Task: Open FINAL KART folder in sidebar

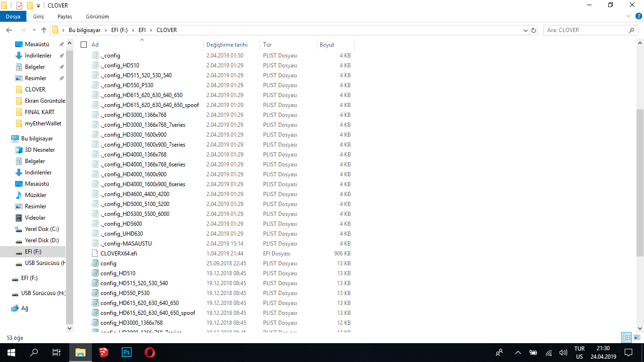Action: (40, 112)
